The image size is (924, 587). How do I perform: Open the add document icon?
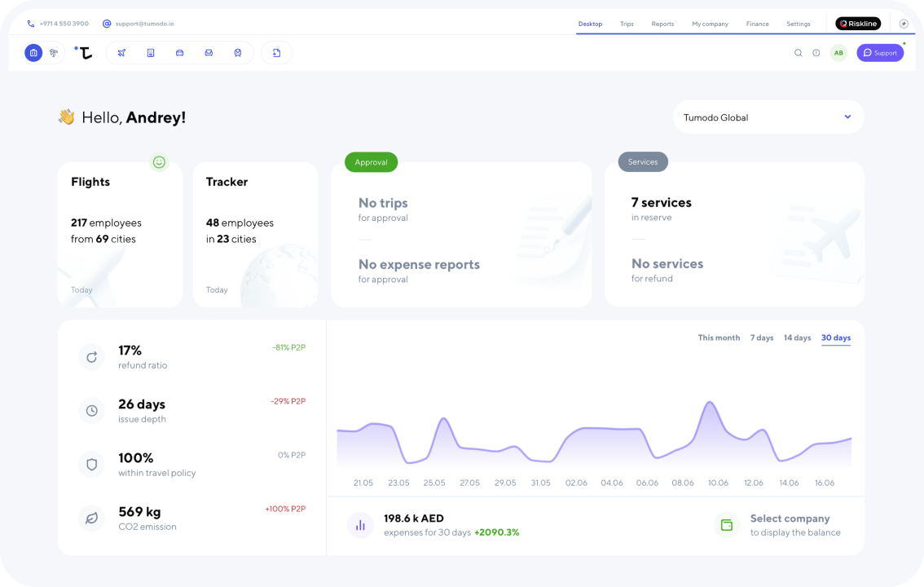276,53
